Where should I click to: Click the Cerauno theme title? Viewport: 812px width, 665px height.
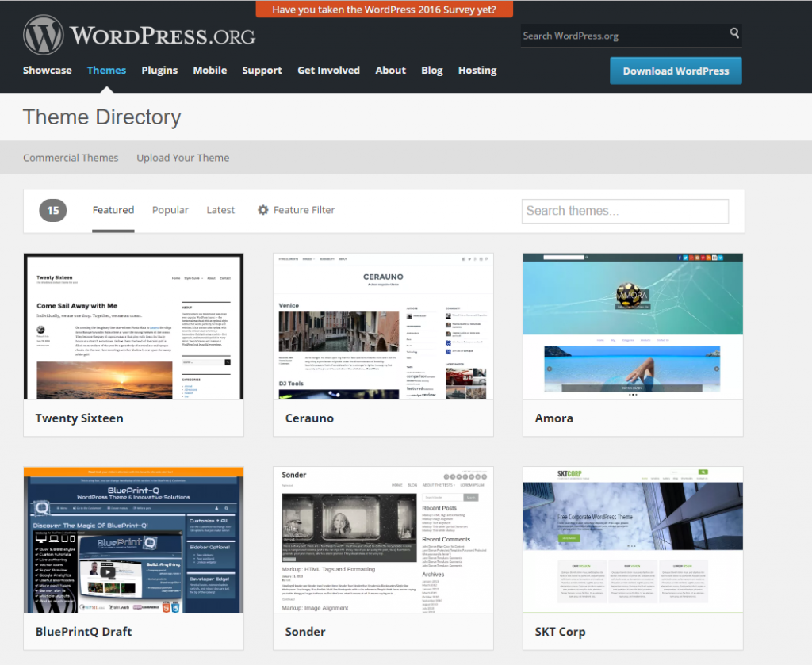coord(309,418)
